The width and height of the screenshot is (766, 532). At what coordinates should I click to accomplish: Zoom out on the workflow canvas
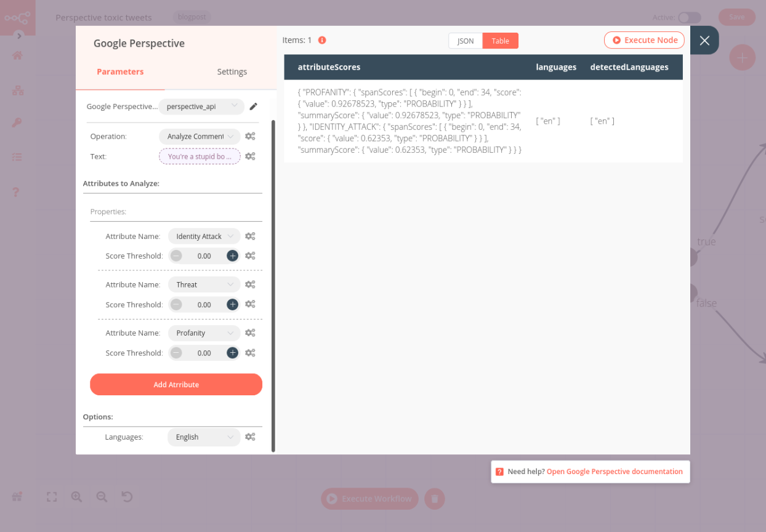coord(102,496)
